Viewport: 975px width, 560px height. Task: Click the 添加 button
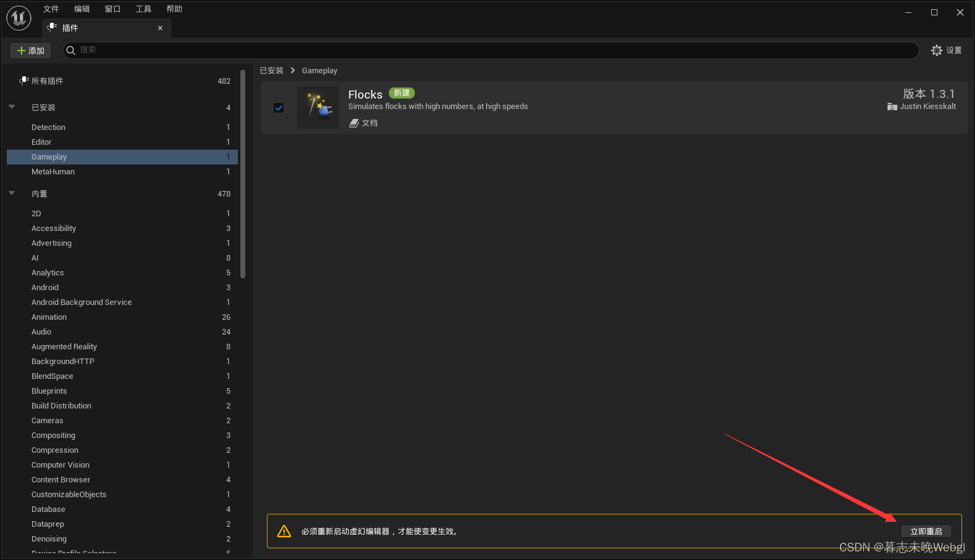(x=31, y=51)
